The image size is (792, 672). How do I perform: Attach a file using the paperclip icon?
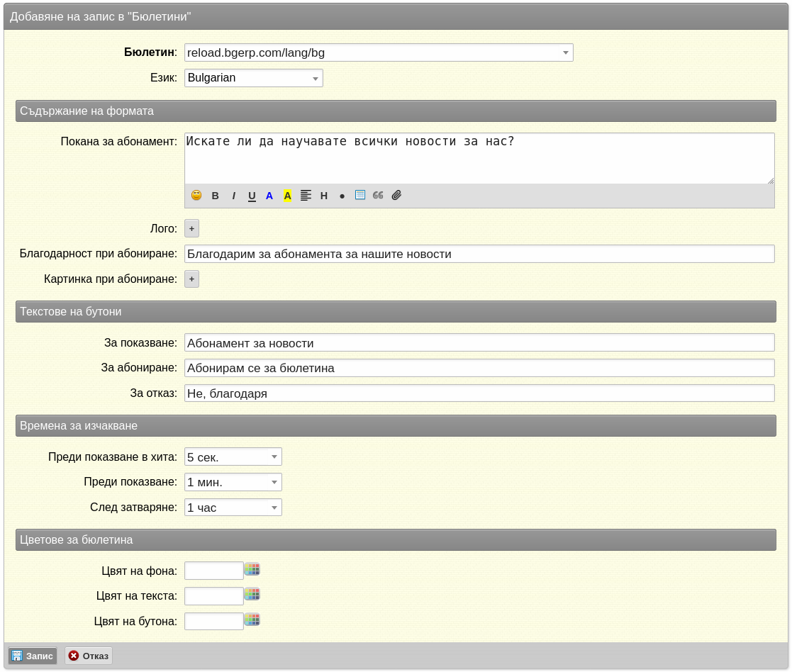[x=396, y=196]
